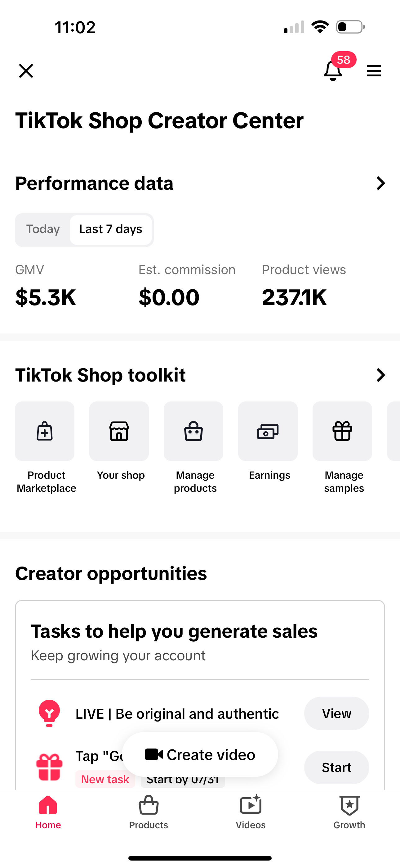Select Last 7 days range
Screen dimensions: 400x868
[x=111, y=229]
